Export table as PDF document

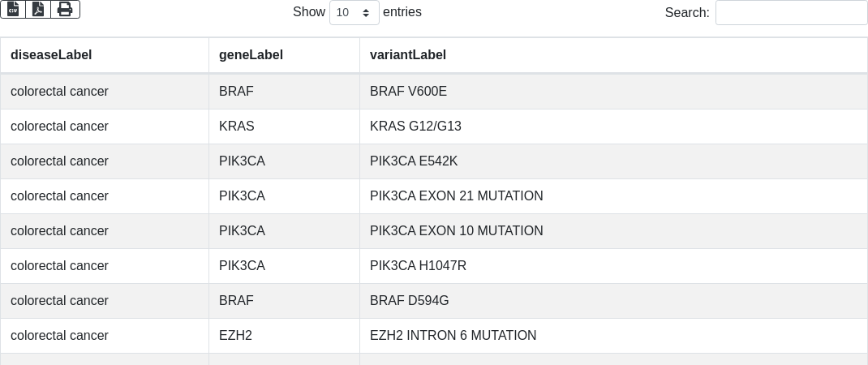pyautogui.click(x=38, y=10)
